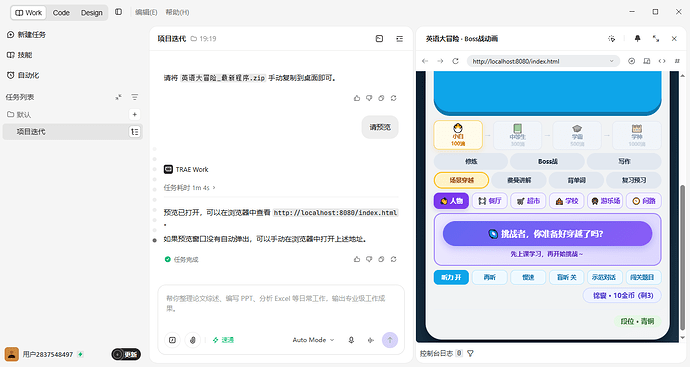Toggle the sidebar panel icon beside the Design tab

[x=118, y=12]
